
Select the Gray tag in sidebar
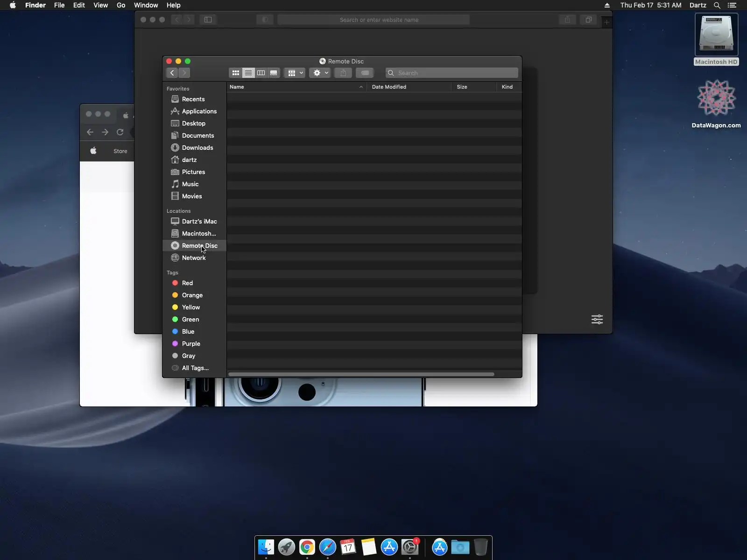click(x=194, y=356)
